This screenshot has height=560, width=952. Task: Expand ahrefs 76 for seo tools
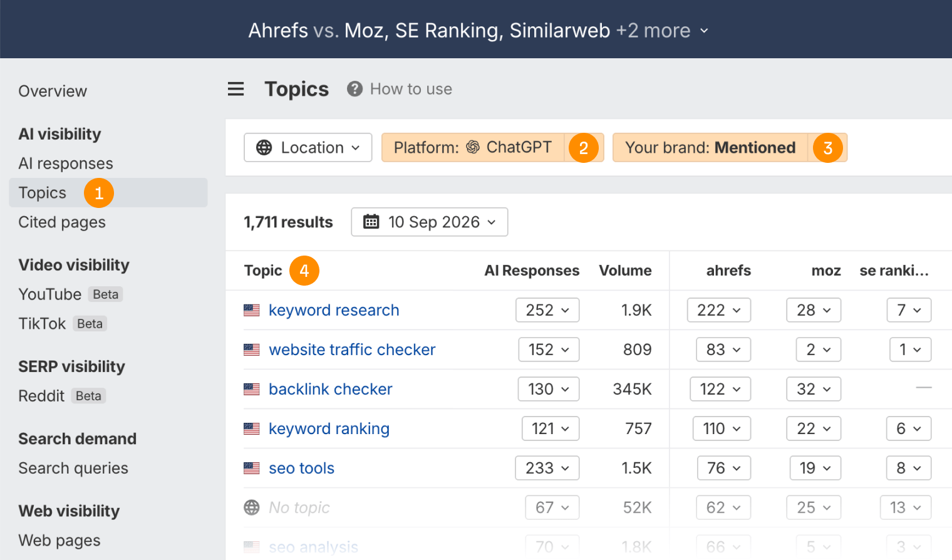point(724,468)
